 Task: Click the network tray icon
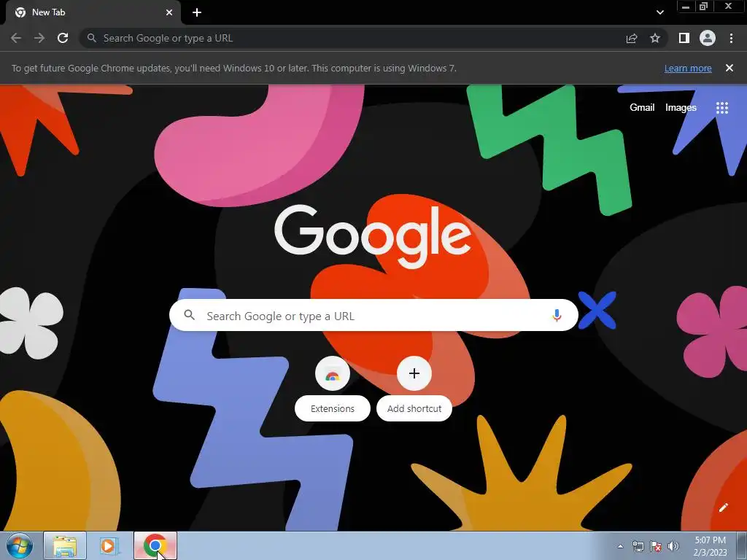(638, 546)
